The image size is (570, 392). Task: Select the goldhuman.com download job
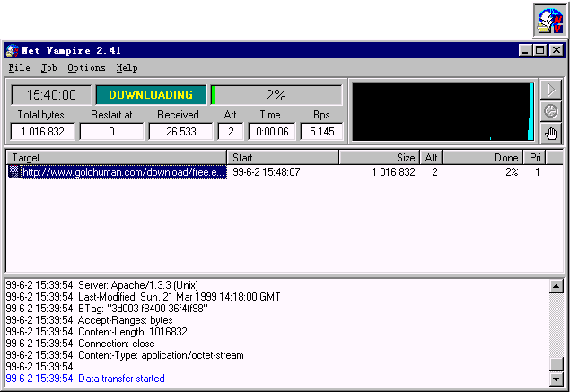[x=123, y=171]
